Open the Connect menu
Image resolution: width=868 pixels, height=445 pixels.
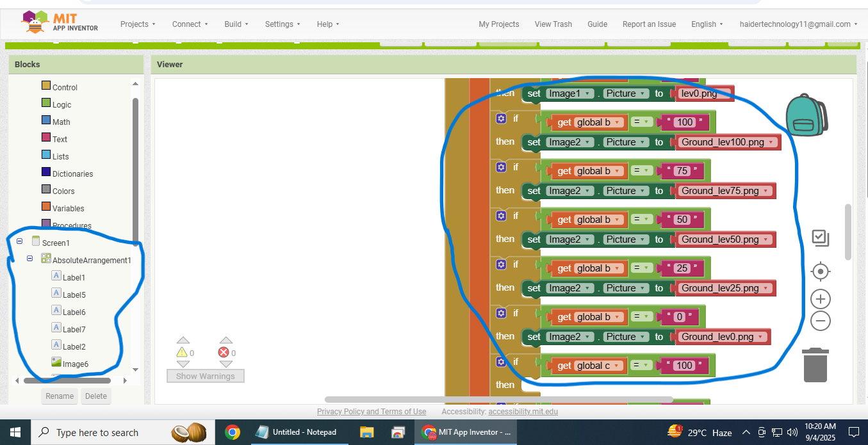click(x=190, y=24)
